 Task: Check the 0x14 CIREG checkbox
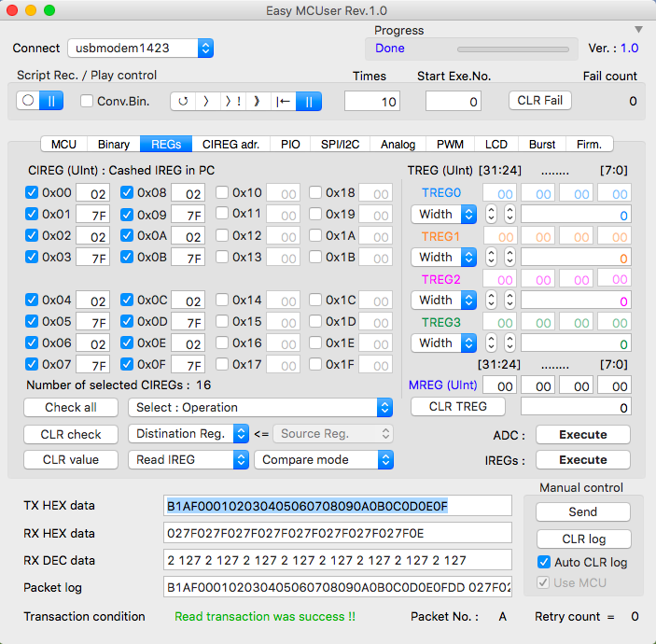pyautogui.click(x=222, y=300)
